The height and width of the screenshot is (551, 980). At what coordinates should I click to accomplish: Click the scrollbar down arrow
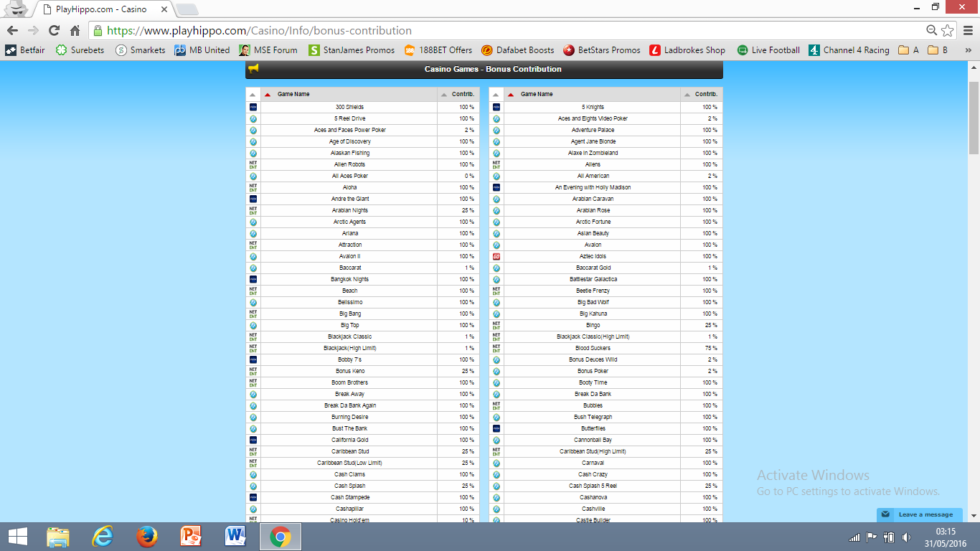(x=974, y=516)
